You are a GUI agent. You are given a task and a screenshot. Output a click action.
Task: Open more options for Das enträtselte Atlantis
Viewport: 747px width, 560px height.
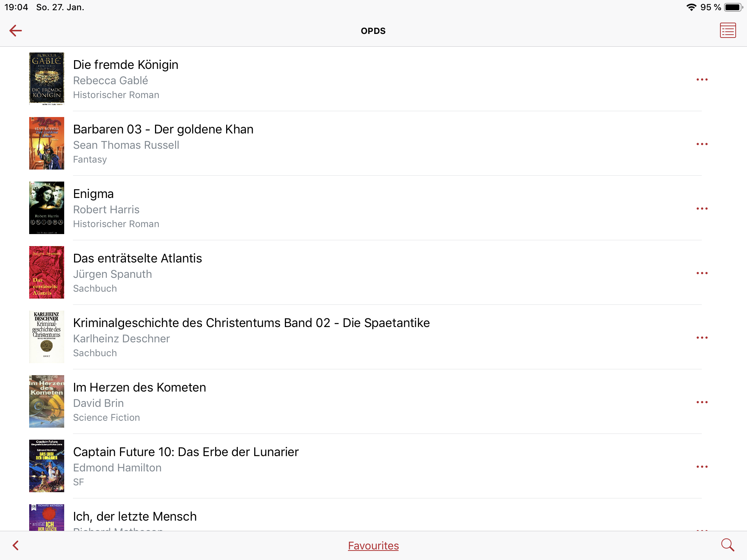pos(702,273)
